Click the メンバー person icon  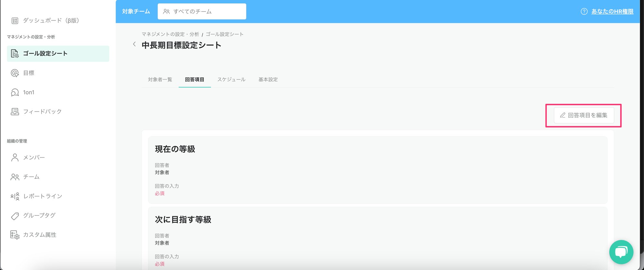point(15,158)
